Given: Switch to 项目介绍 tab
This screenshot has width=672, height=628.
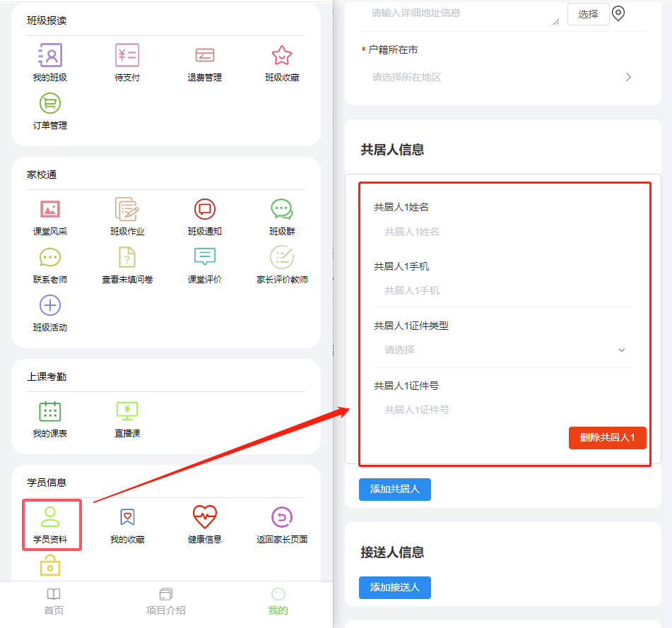Looking at the screenshot, I should tap(166, 601).
